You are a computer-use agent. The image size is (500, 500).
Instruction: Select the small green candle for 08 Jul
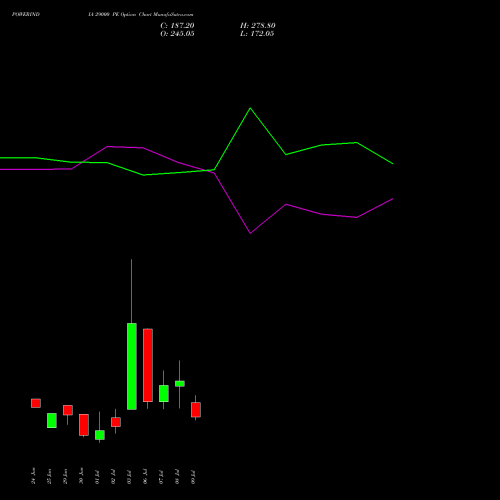[x=180, y=384]
